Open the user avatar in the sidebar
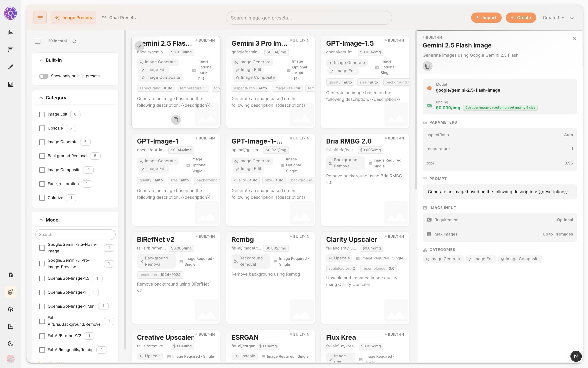Viewport: 588px width, 368px height. (x=10, y=359)
